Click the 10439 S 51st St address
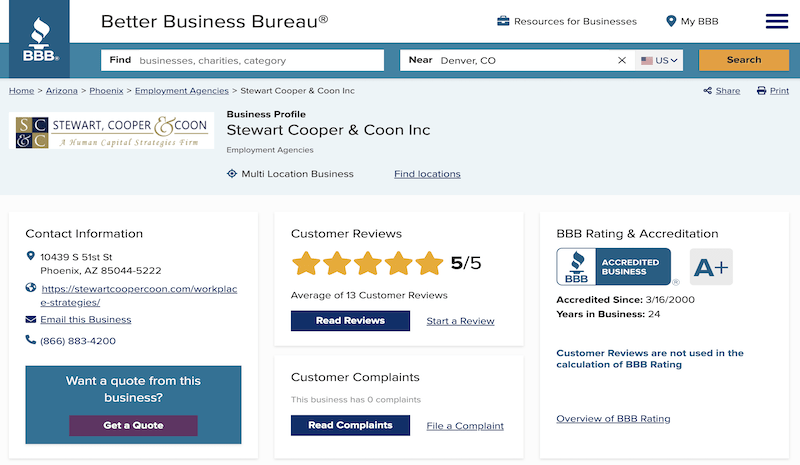 [x=101, y=263]
